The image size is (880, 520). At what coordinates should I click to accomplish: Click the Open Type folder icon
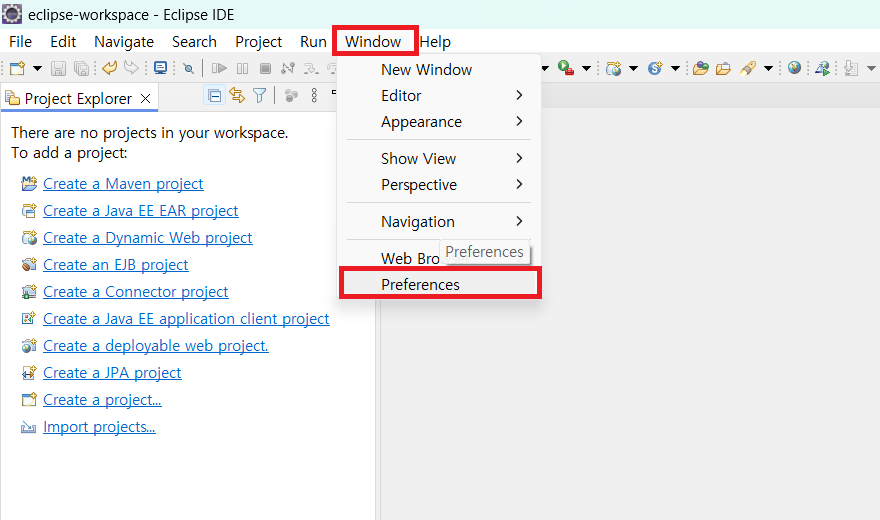tap(700, 68)
